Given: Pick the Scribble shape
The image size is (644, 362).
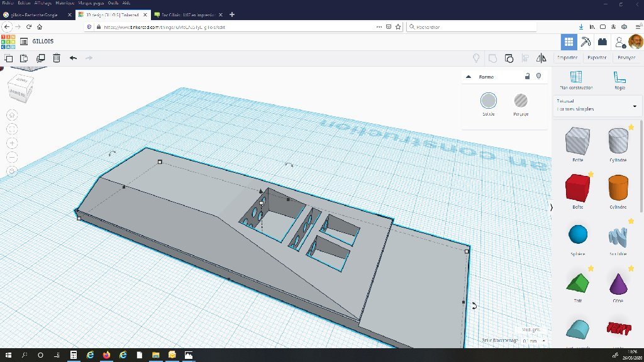Looking at the screenshot, I should (x=618, y=237).
